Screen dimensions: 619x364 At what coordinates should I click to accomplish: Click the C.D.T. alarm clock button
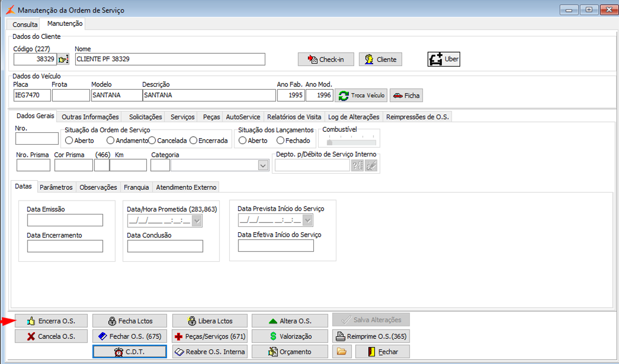pyautogui.click(x=130, y=352)
